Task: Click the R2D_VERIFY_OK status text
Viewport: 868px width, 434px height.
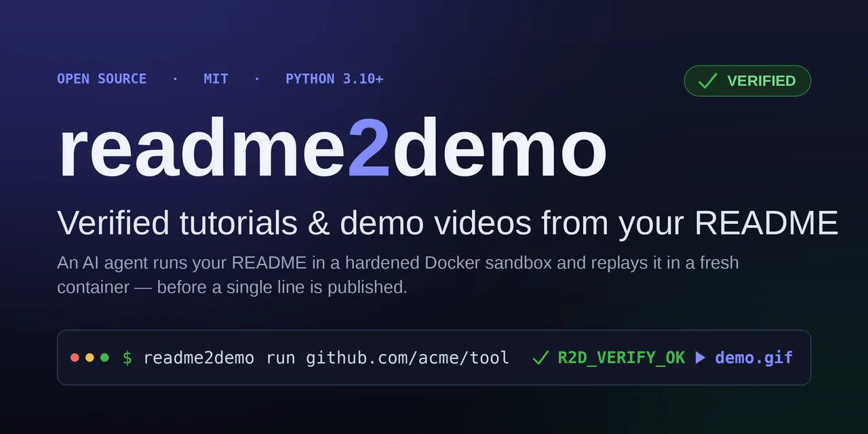Action: (x=621, y=357)
